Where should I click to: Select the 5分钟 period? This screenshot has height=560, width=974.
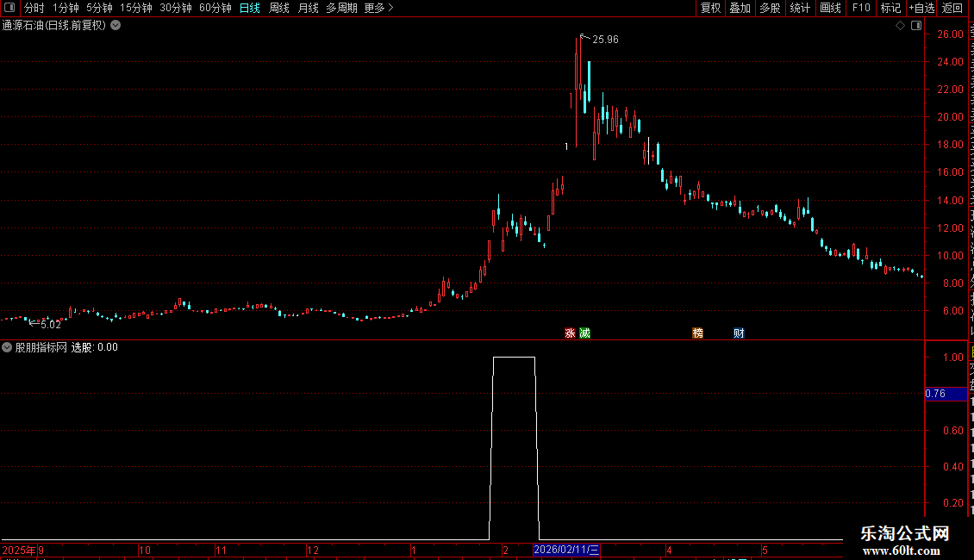tap(99, 8)
